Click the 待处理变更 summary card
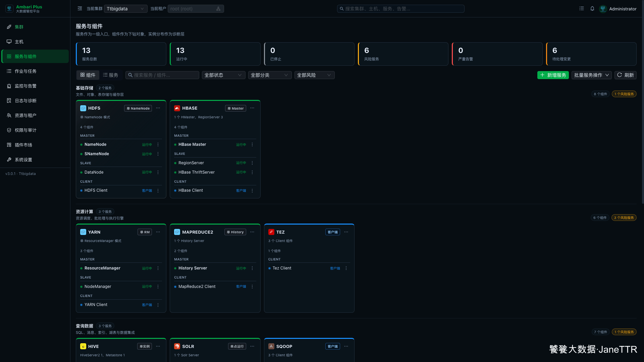This screenshot has height=362, width=644. [x=591, y=54]
